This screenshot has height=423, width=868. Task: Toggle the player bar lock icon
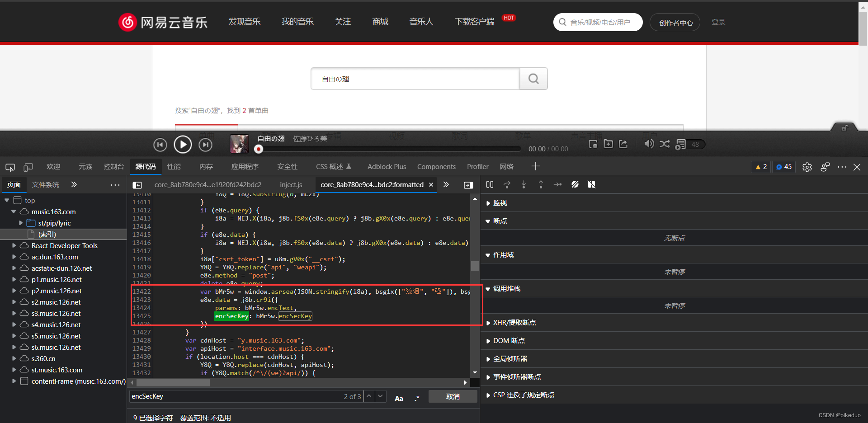point(844,128)
